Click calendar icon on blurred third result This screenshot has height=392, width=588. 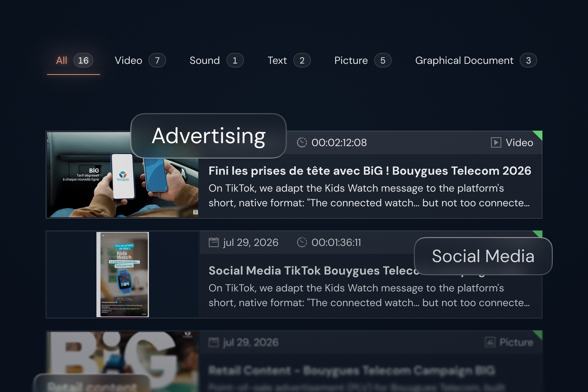click(214, 342)
